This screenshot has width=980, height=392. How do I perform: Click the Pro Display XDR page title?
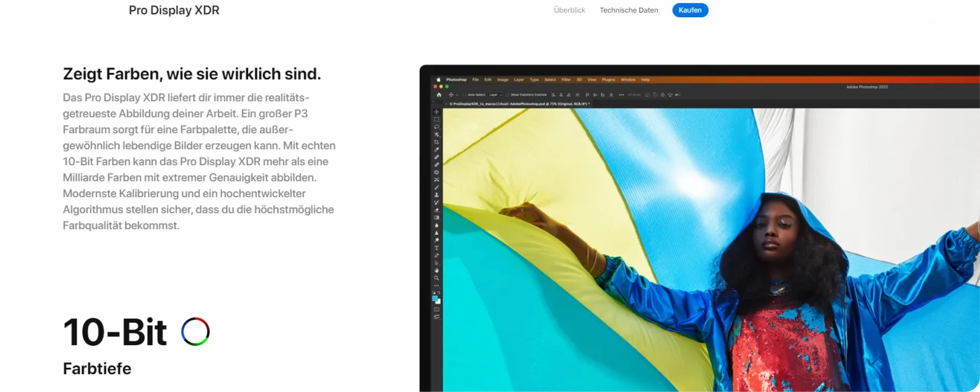click(174, 10)
